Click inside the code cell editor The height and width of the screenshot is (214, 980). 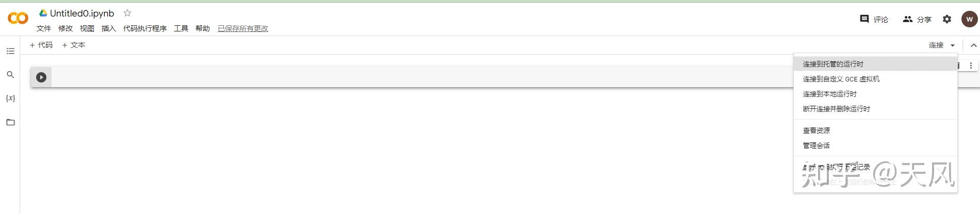tap(413, 77)
